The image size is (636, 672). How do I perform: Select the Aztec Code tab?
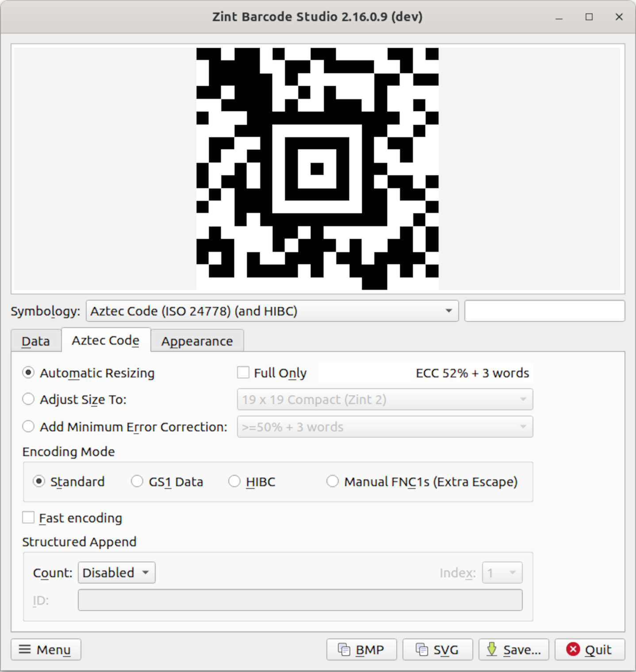pos(106,340)
